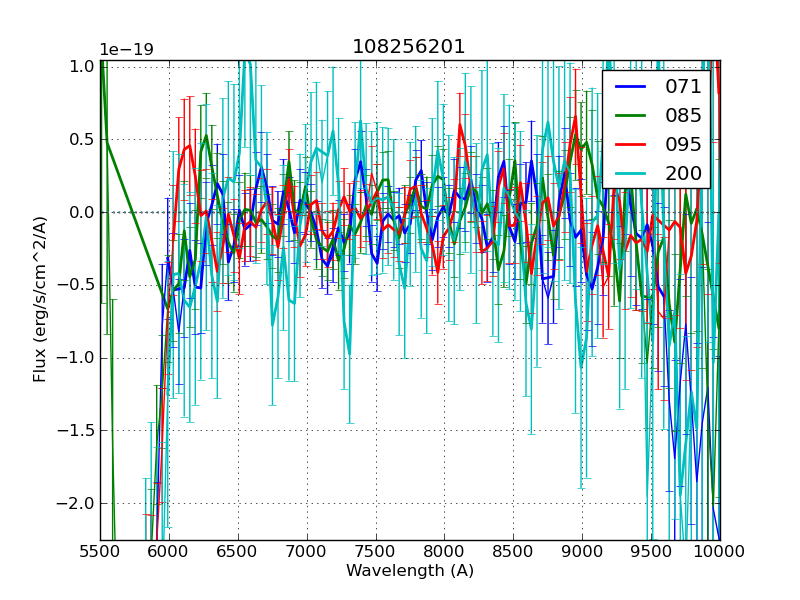Click the 7500 x-axis tick label

(x=375, y=551)
